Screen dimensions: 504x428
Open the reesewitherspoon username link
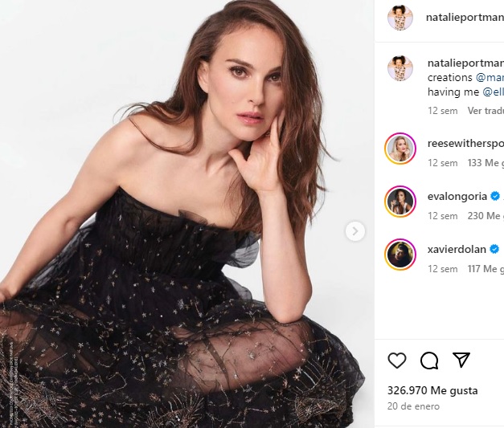465,144
